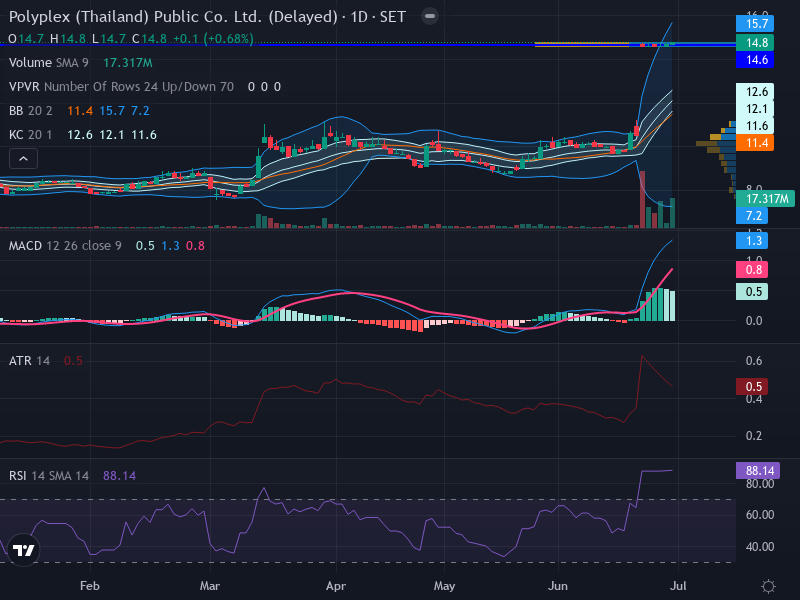The height and width of the screenshot is (600, 800).
Task: Click the 1.3 MACD line axis label
Action: point(752,240)
